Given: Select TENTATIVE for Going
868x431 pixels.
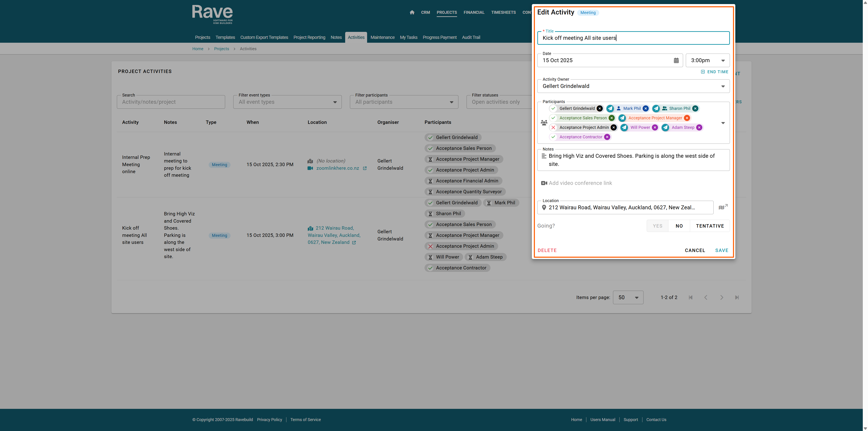Looking at the screenshot, I should point(710,226).
